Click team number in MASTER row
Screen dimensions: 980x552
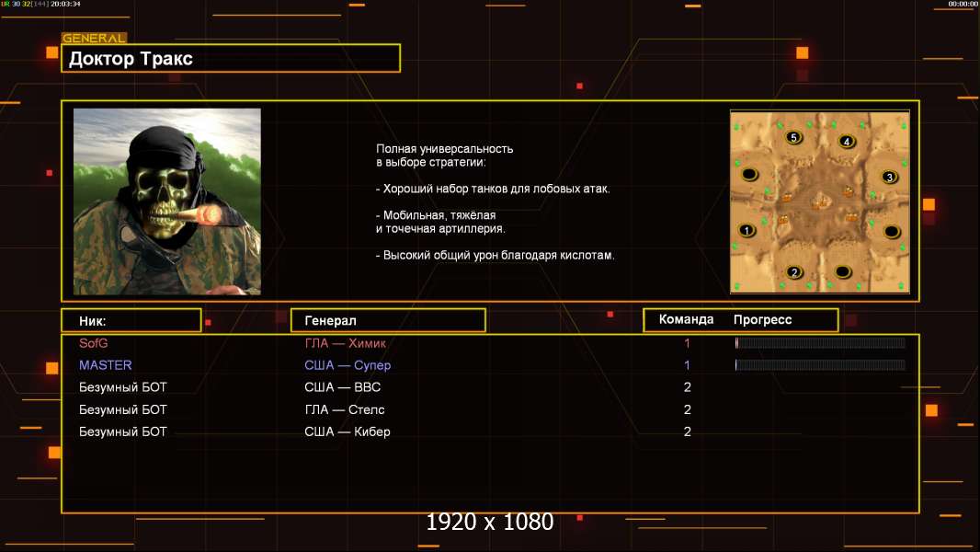[x=687, y=365]
